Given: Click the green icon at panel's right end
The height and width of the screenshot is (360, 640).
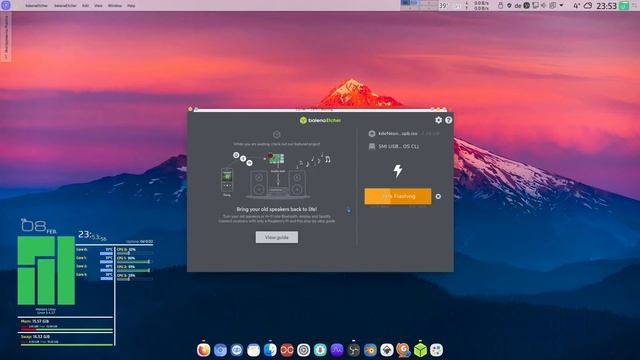Looking at the screenshot, I should tap(624, 6).
